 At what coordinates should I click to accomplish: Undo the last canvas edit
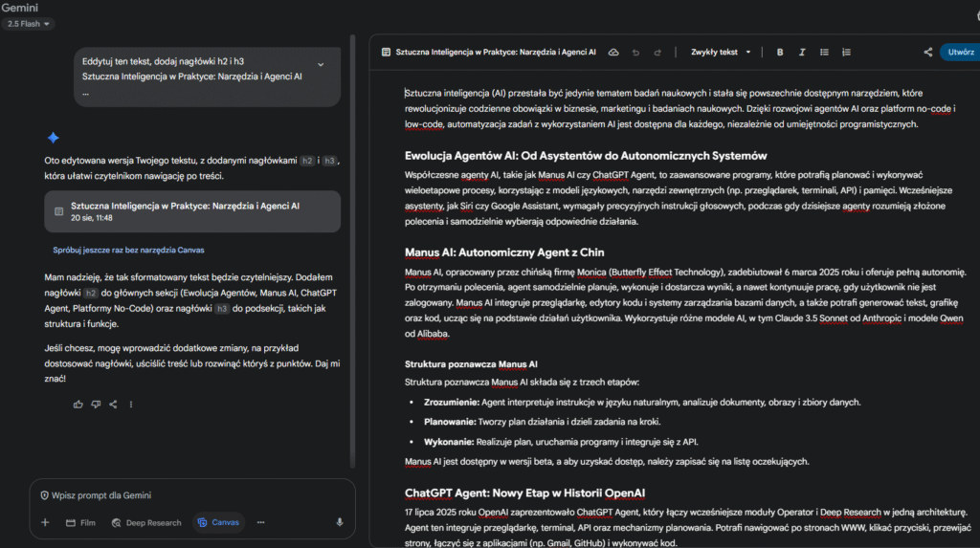coord(635,53)
